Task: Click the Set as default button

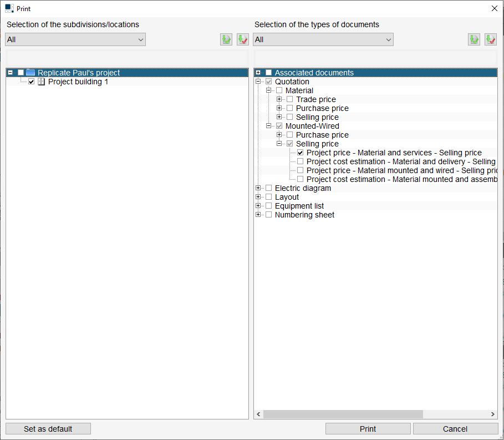Action: coord(48,428)
